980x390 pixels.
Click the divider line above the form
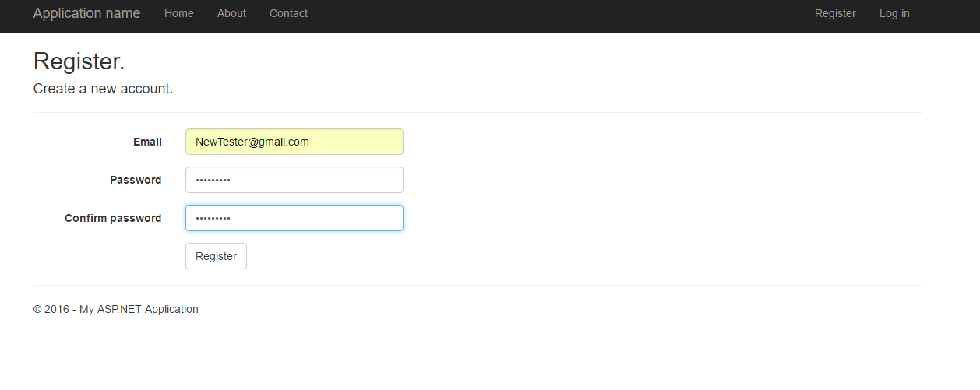477,112
